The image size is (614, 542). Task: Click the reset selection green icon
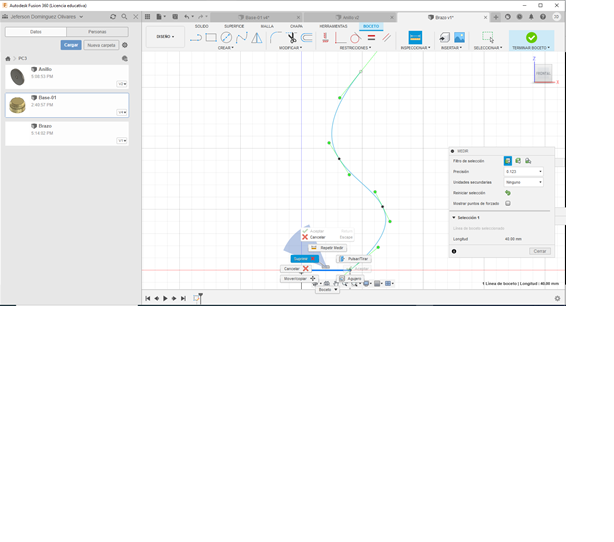click(508, 193)
